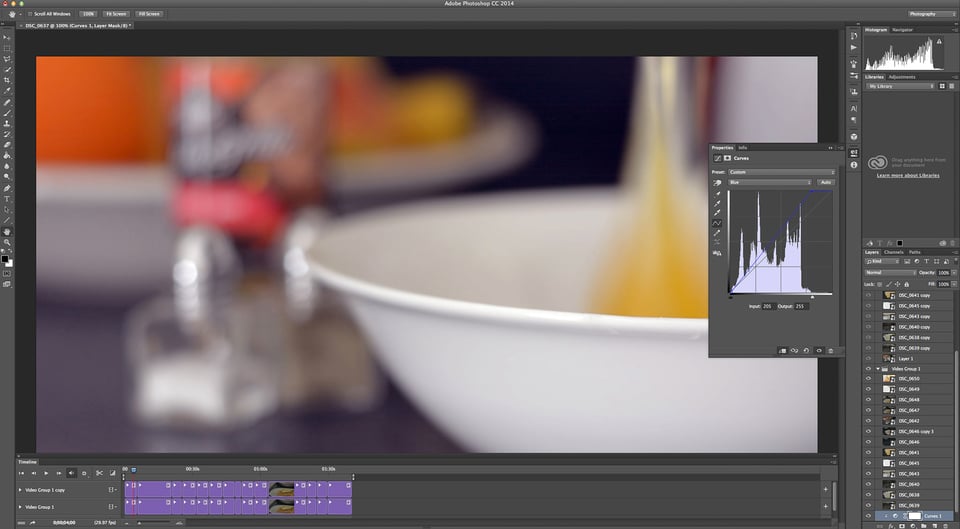Image resolution: width=960 pixels, height=529 pixels.
Task: Select the Eyedropper tool in the left toolbar
Action: click(7, 91)
